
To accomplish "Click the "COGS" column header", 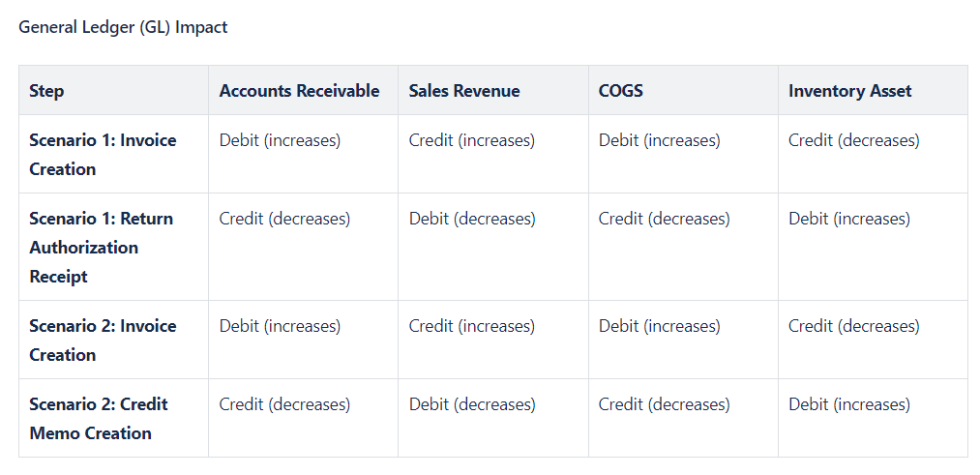I will pyautogui.click(x=621, y=91).
